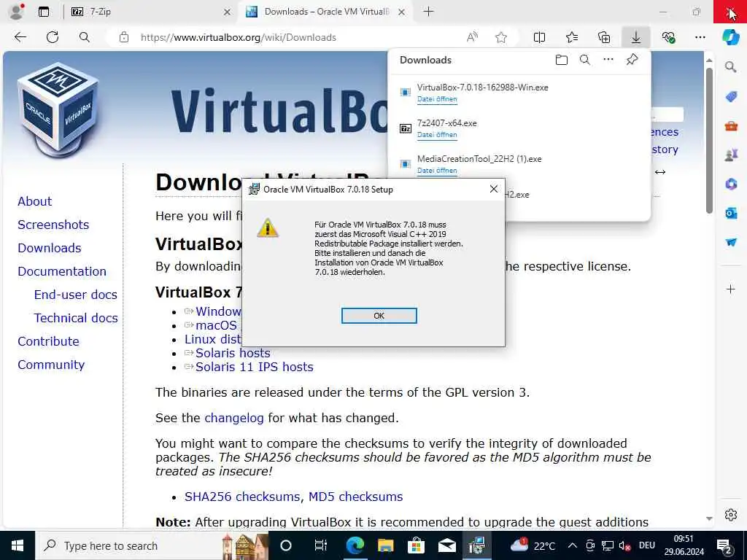Open Browser essentials heart icon
The width and height of the screenshot is (747, 560).
[x=668, y=37]
